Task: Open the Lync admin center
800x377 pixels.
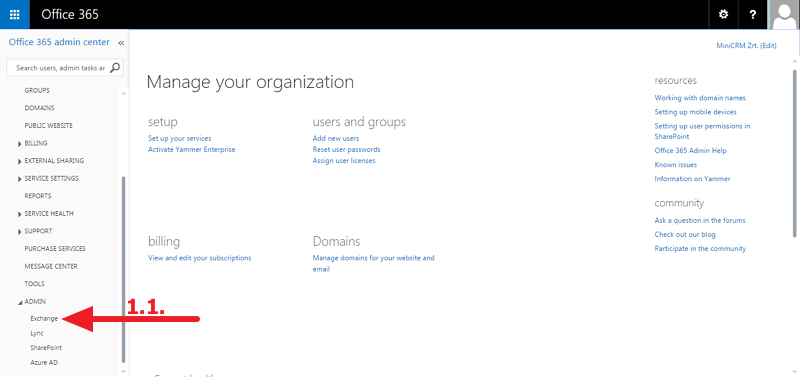Action: pyautogui.click(x=37, y=333)
